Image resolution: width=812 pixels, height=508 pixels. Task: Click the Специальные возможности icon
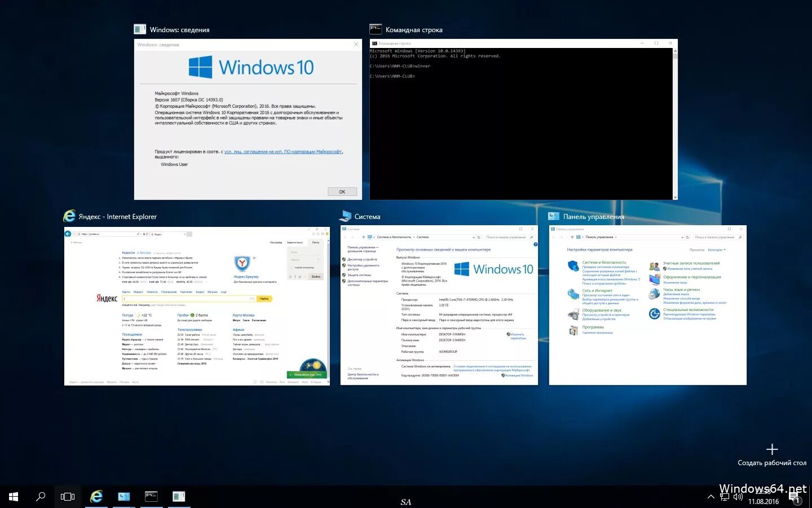coord(654,314)
